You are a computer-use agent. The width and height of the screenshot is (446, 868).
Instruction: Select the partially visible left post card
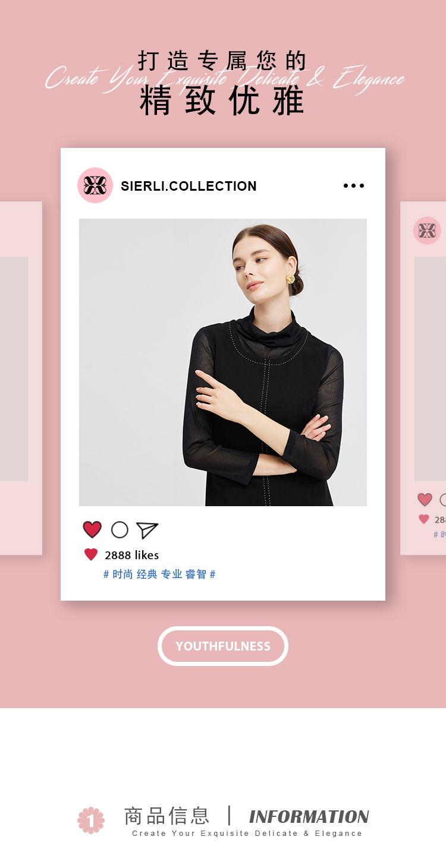coord(21,378)
